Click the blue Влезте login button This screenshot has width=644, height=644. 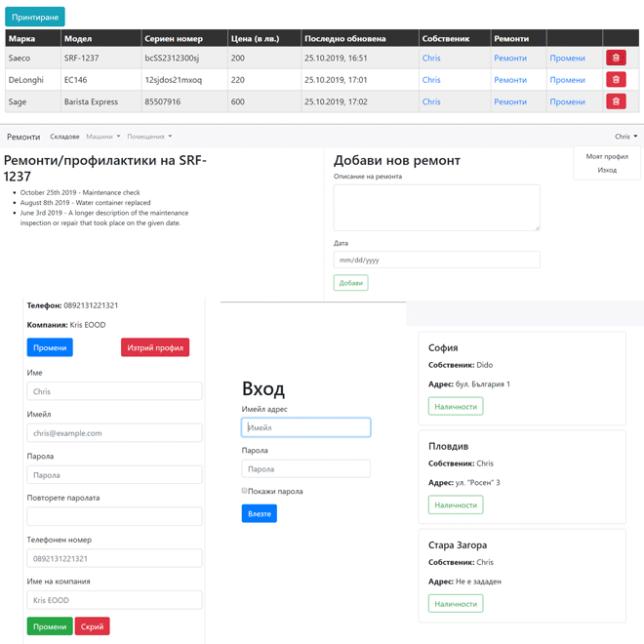click(260, 514)
